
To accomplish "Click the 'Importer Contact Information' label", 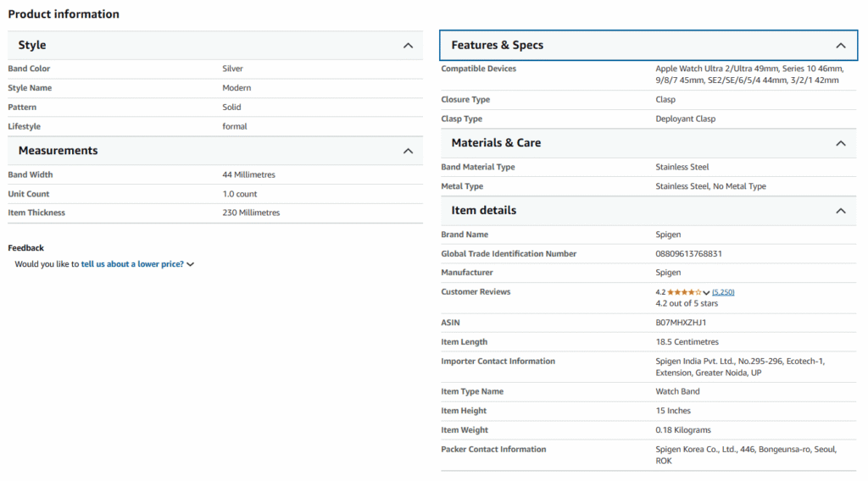I will click(x=498, y=361).
